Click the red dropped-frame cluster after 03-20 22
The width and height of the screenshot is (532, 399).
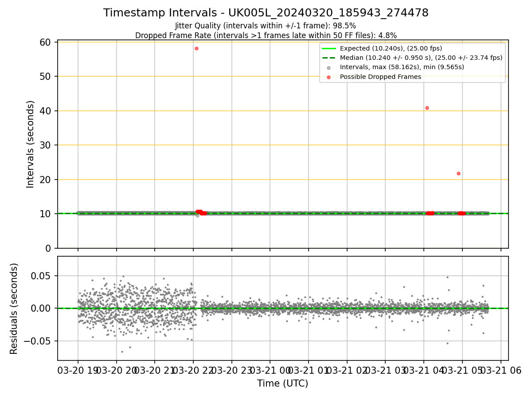[201, 212]
